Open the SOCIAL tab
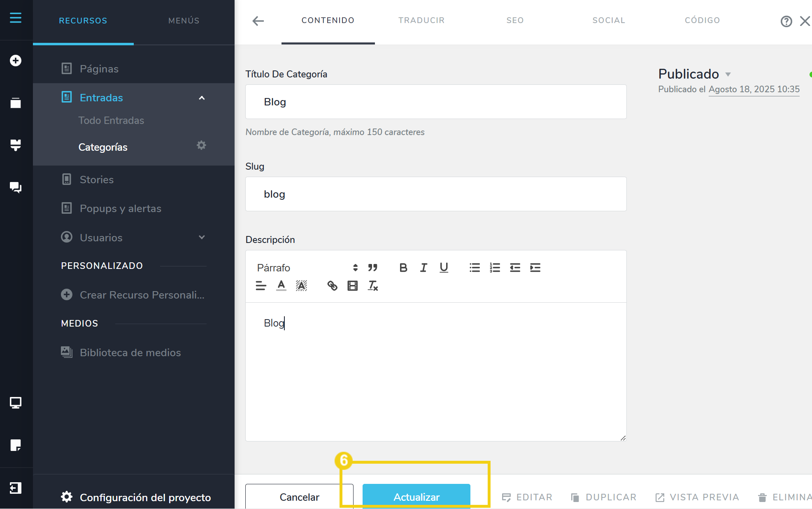Image resolution: width=812 pixels, height=509 pixels. 609,21
